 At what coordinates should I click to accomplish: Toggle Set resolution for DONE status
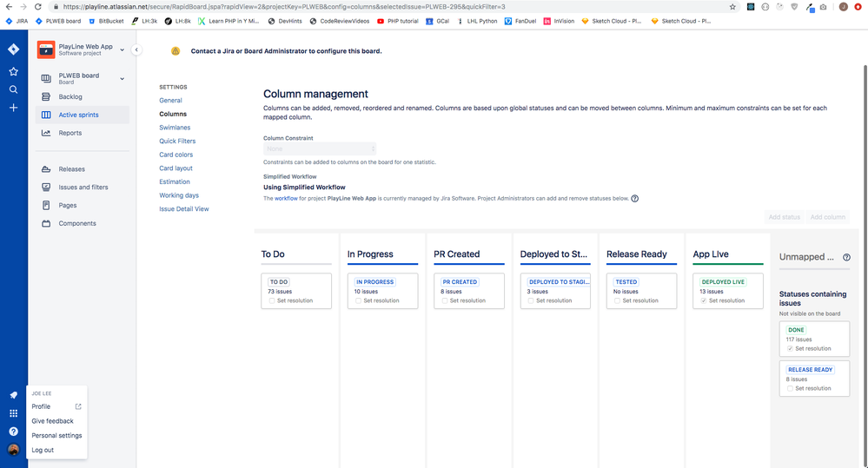tap(790, 349)
